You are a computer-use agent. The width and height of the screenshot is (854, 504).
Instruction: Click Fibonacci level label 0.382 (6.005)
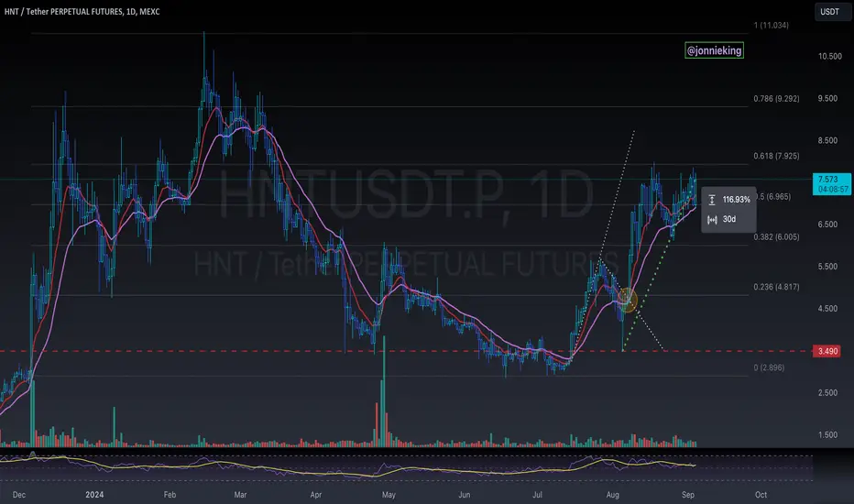pyautogui.click(x=777, y=237)
